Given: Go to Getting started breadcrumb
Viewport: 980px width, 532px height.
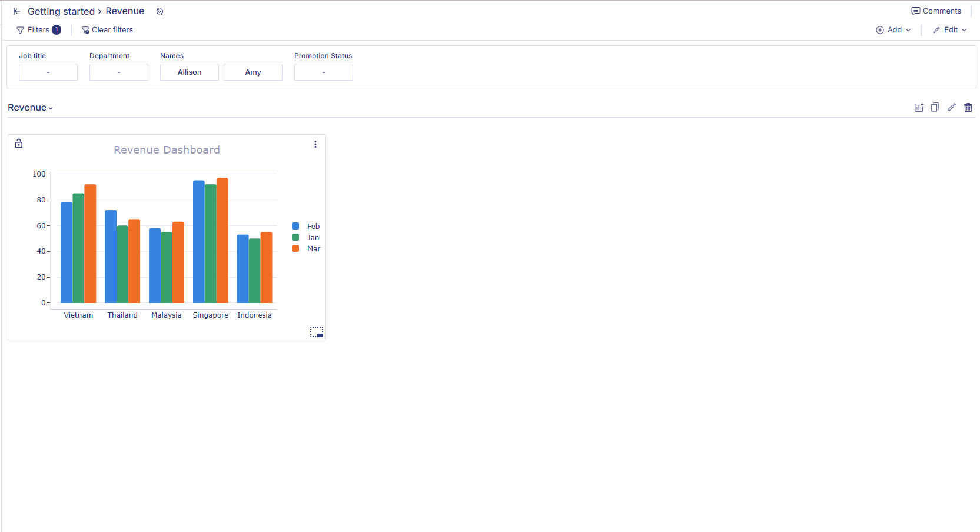Looking at the screenshot, I should point(61,11).
